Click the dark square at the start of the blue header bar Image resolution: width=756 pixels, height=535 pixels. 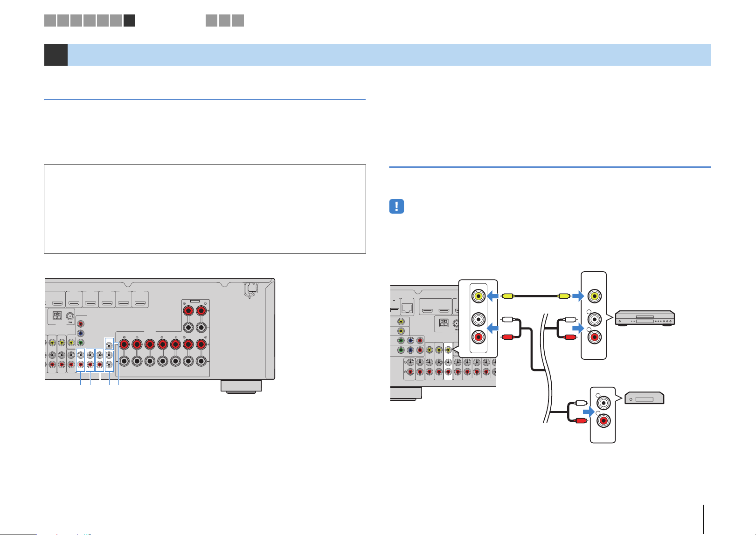(x=56, y=55)
